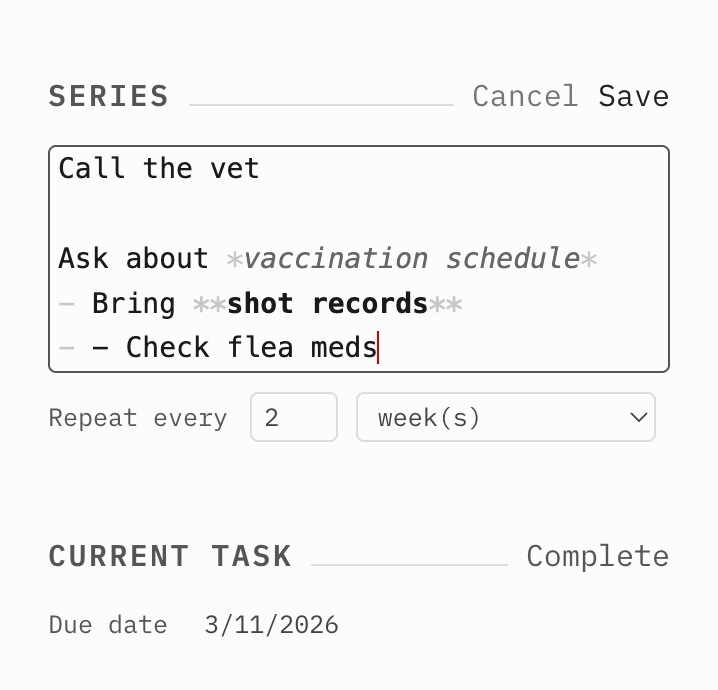Screen dimensions: 718x690
Task: Cancel the series edit
Action: [525, 96]
